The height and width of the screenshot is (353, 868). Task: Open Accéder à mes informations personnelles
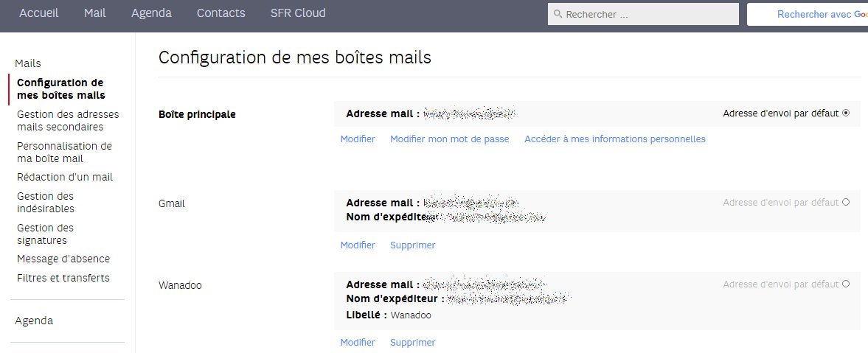[614, 139]
